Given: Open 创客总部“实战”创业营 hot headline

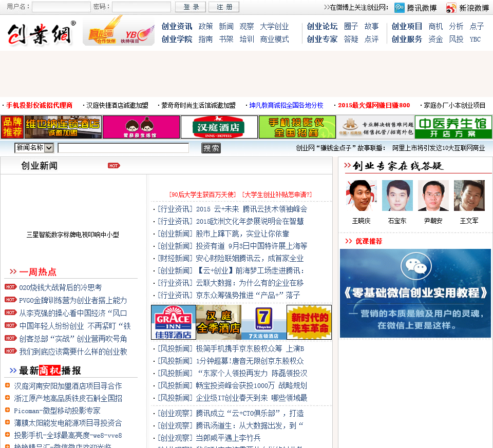Looking at the screenshot, I should 73,339.
